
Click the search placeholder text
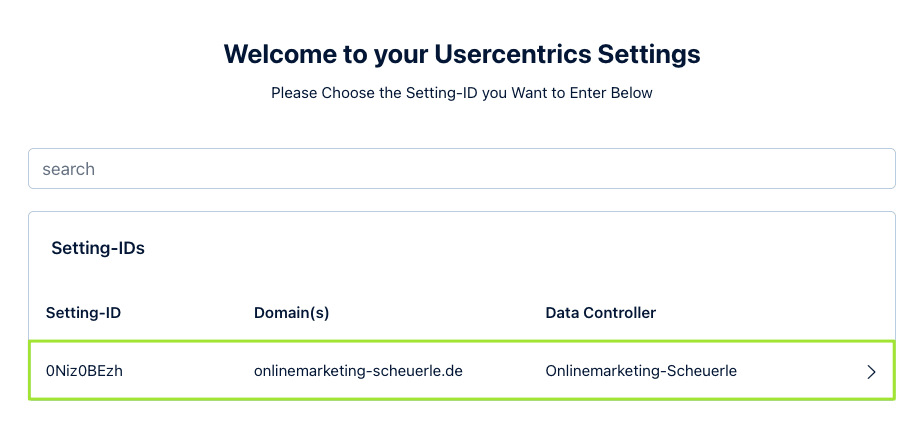pos(69,169)
